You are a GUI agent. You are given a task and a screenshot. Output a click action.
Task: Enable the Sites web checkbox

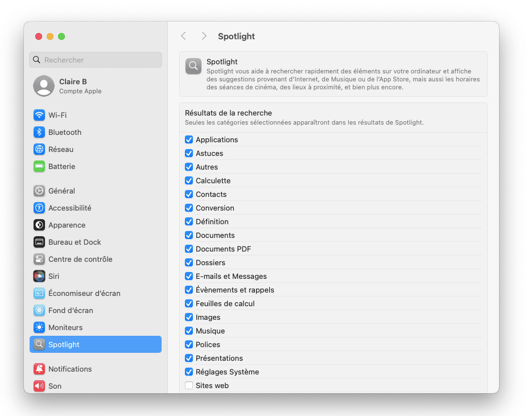point(189,385)
